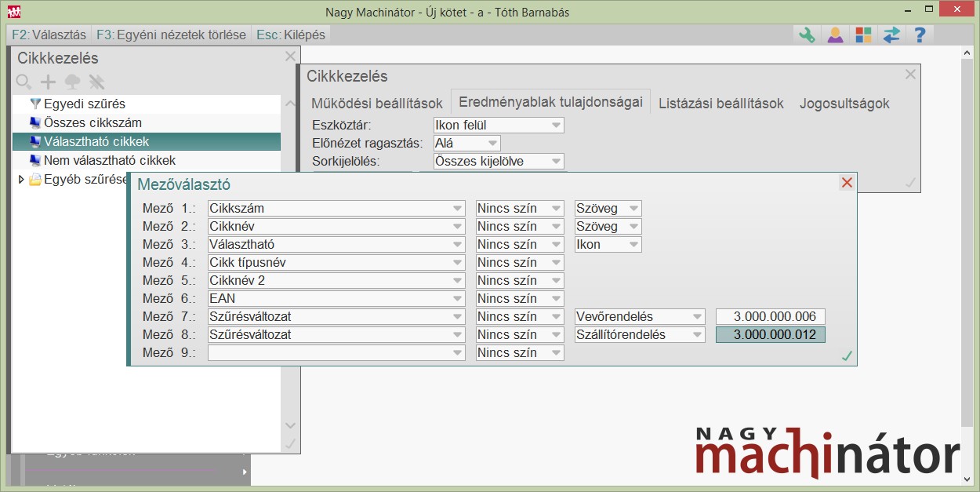The image size is (980, 492).
Task: Click the highlighted 3.000.000.012 value field
Action: click(x=771, y=334)
